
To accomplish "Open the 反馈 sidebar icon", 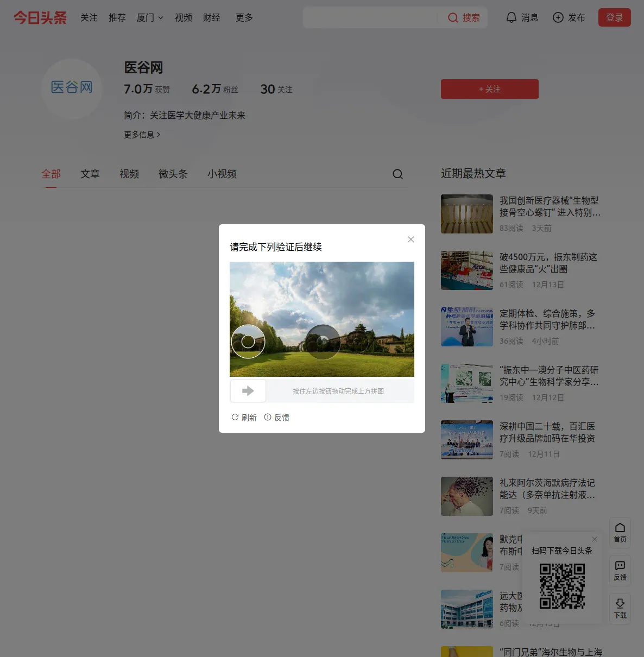I will [x=620, y=570].
